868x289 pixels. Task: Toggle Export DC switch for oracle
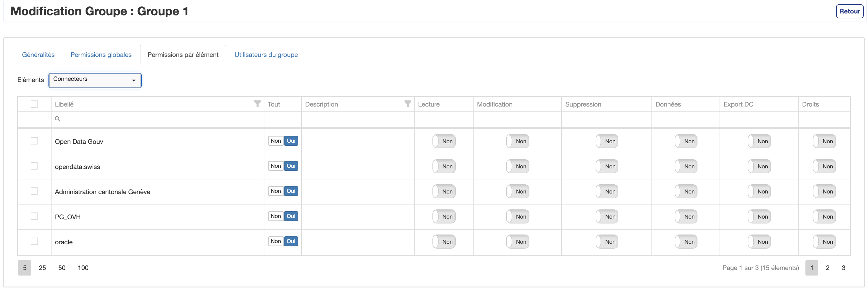759,242
